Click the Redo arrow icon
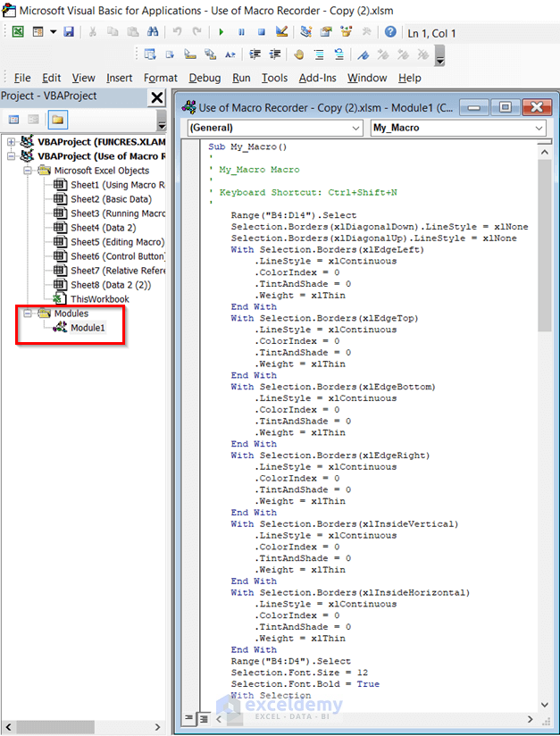Viewport: 560px width, 736px height. click(x=197, y=32)
